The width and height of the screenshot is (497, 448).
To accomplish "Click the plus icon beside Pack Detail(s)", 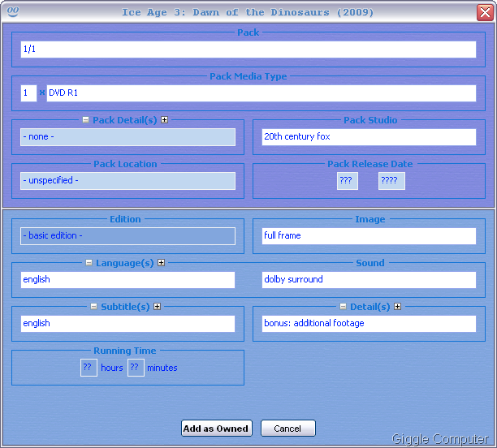I will [x=164, y=120].
